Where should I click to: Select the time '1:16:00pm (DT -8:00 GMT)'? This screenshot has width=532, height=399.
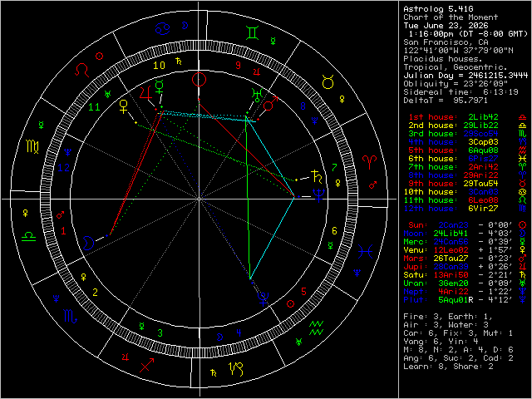(x=468, y=34)
